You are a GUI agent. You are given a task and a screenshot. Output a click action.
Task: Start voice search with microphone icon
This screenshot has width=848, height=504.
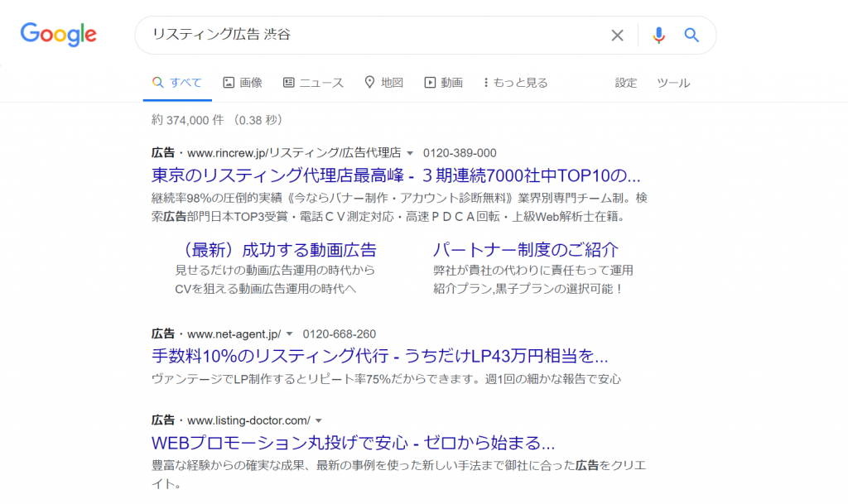pyautogui.click(x=658, y=35)
